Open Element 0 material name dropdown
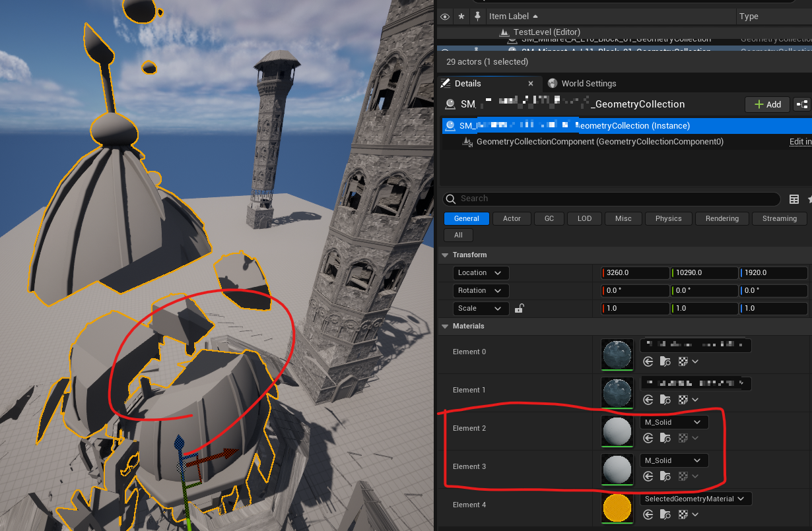The image size is (812, 531). (696, 345)
